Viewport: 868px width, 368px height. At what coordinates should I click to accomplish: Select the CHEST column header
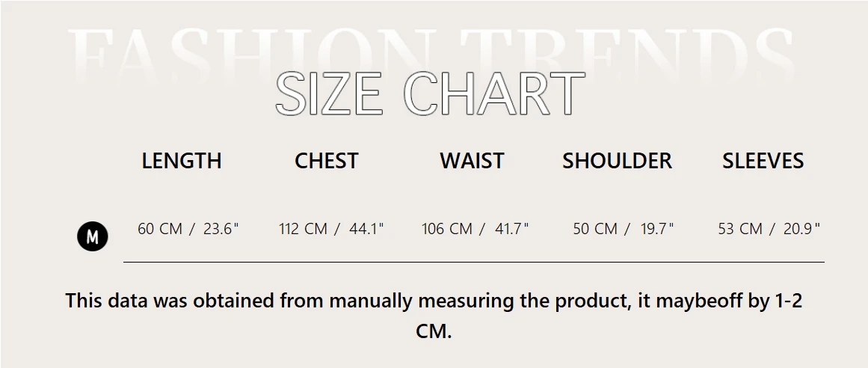tap(326, 161)
